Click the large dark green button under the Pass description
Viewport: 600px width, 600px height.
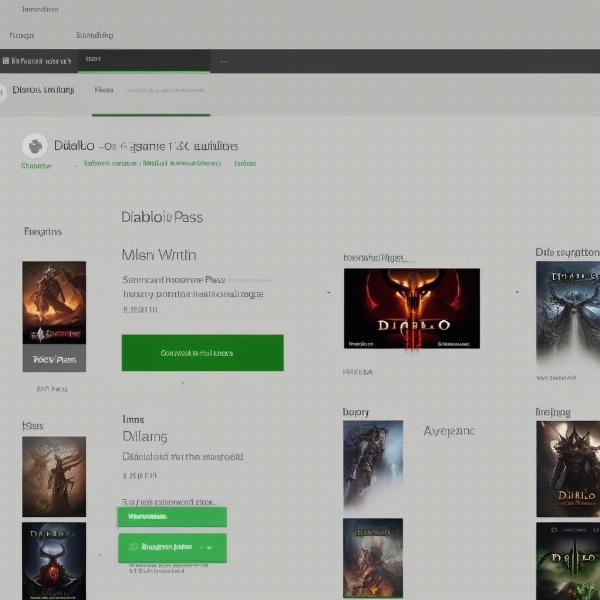tap(203, 353)
